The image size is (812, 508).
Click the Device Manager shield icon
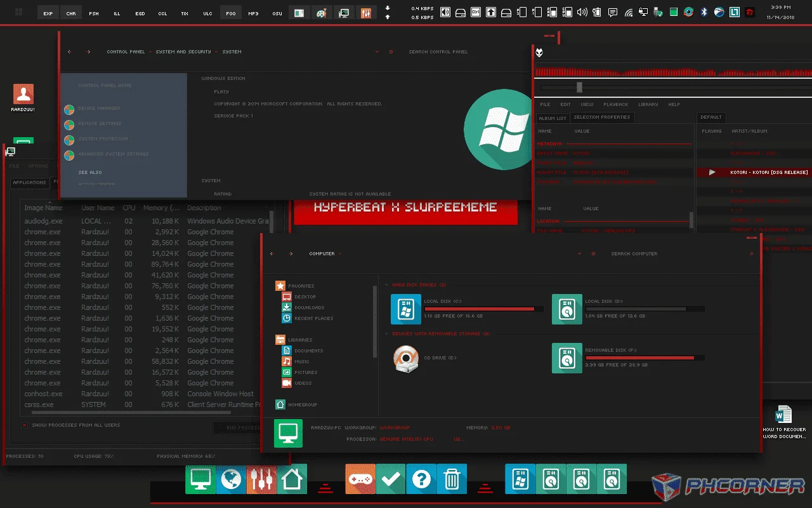(69, 109)
